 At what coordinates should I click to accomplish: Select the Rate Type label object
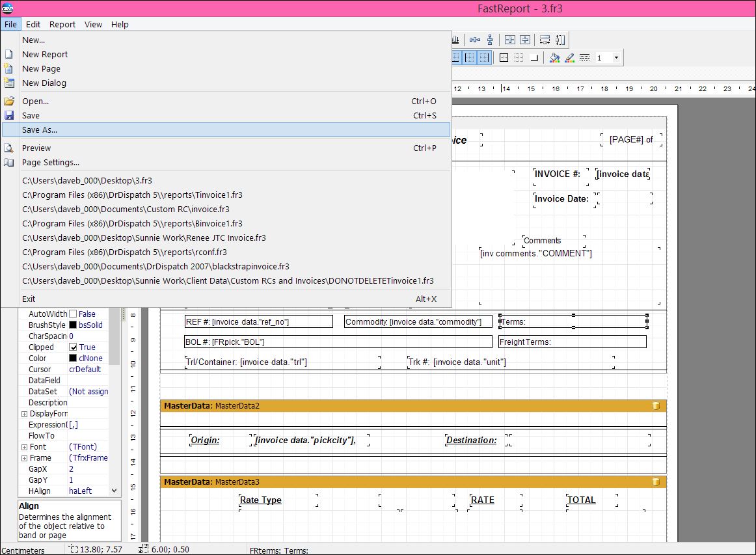tap(278, 500)
